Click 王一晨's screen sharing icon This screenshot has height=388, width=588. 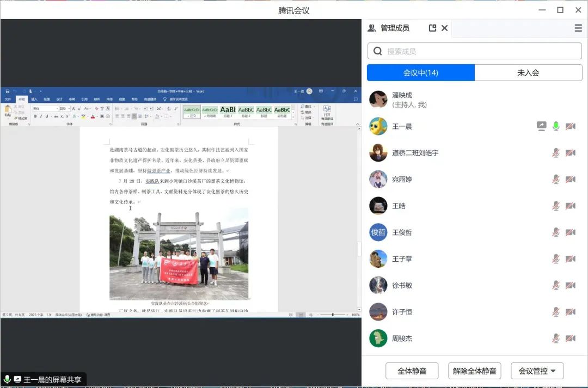[x=541, y=126]
